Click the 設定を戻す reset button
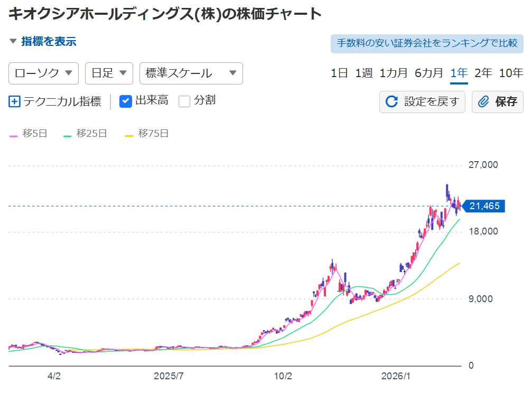This screenshot has height=393, width=532. pos(422,102)
